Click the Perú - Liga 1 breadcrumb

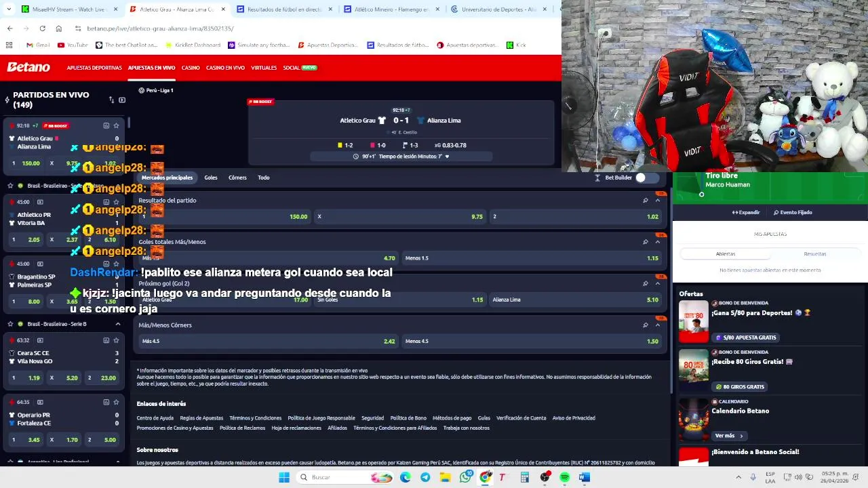[x=156, y=90]
